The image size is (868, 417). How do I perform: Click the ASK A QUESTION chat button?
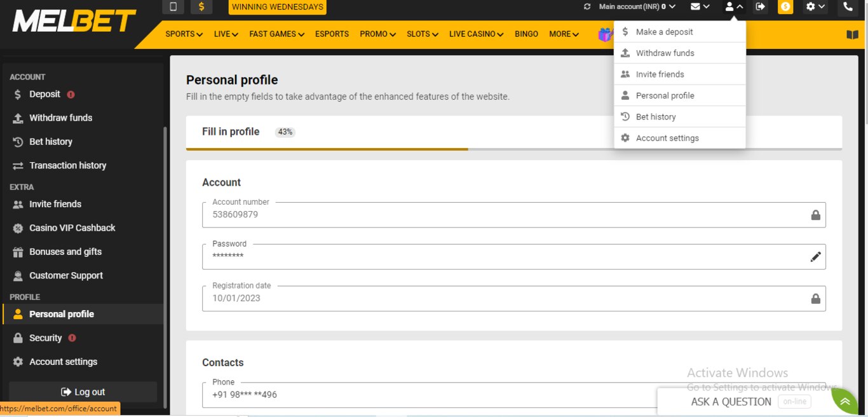(731, 402)
